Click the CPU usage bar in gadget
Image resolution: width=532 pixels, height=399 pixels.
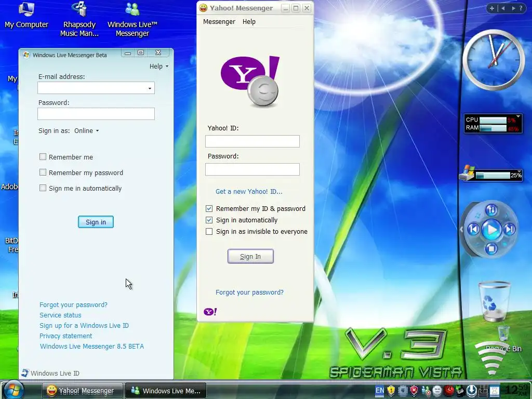[x=493, y=120]
